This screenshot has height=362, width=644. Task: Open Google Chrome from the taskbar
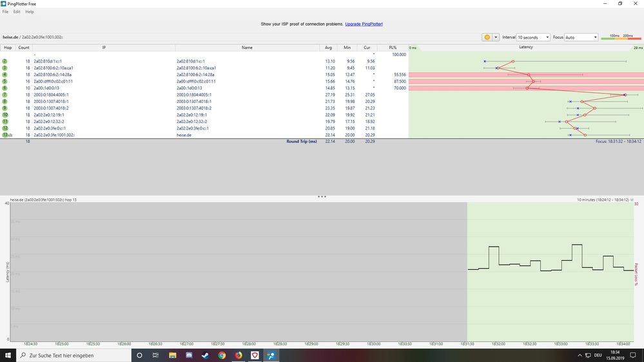click(x=222, y=356)
